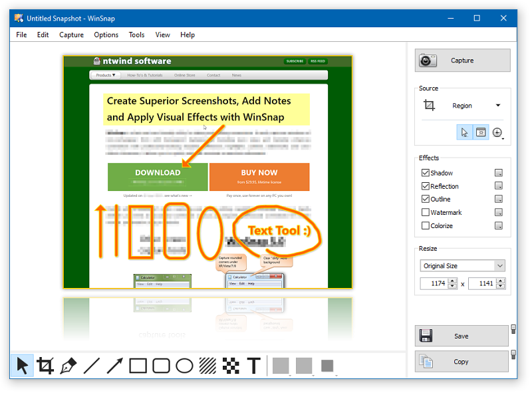Click the height field showing 1141

(x=482, y=283)
